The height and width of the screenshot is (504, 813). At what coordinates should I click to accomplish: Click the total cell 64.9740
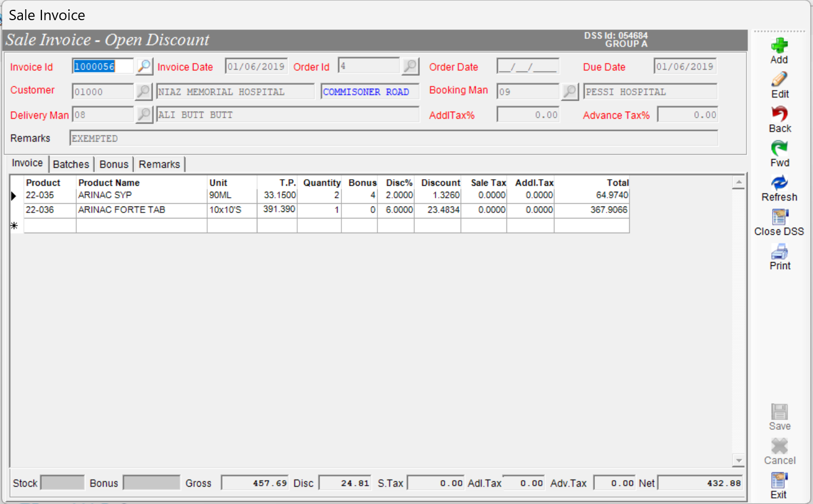(x=592, y=195)
